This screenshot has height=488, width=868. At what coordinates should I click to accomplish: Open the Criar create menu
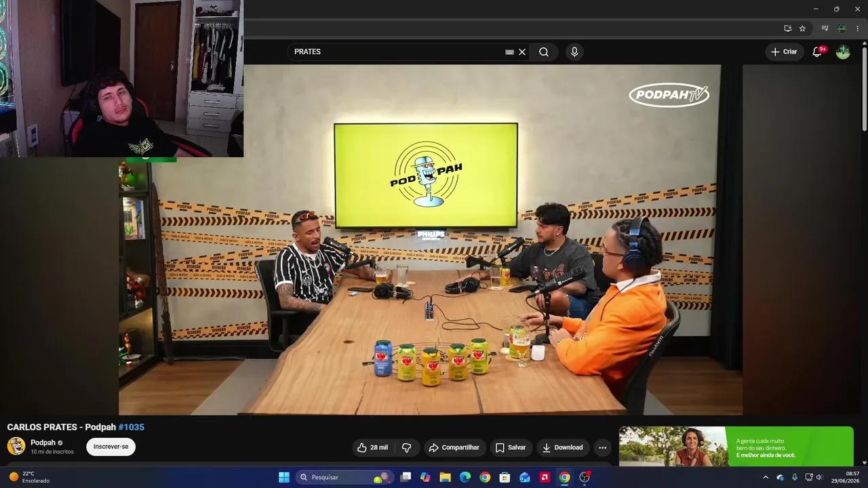[785, 52]
